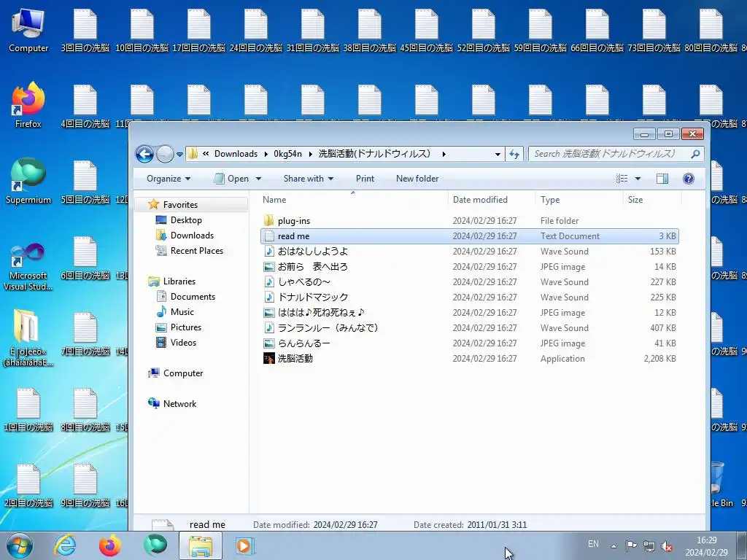
Task: Select the read me text file
Action: [469, 236]
